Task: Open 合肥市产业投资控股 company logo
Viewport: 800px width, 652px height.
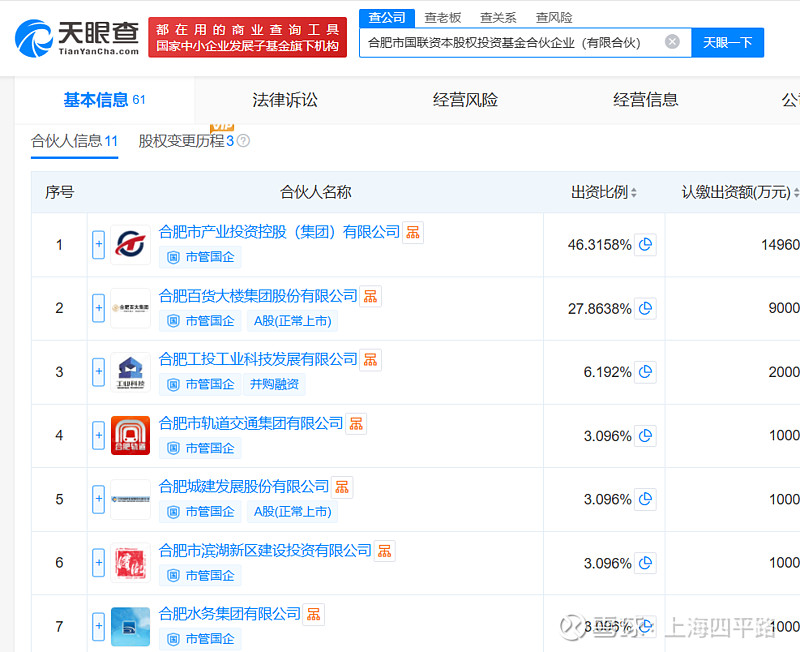Action: 131,244
